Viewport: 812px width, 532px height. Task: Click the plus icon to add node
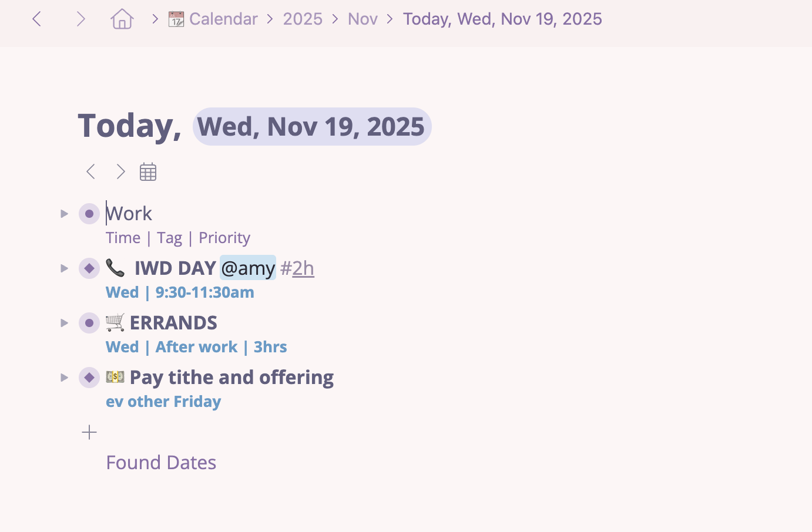(89, 433)
